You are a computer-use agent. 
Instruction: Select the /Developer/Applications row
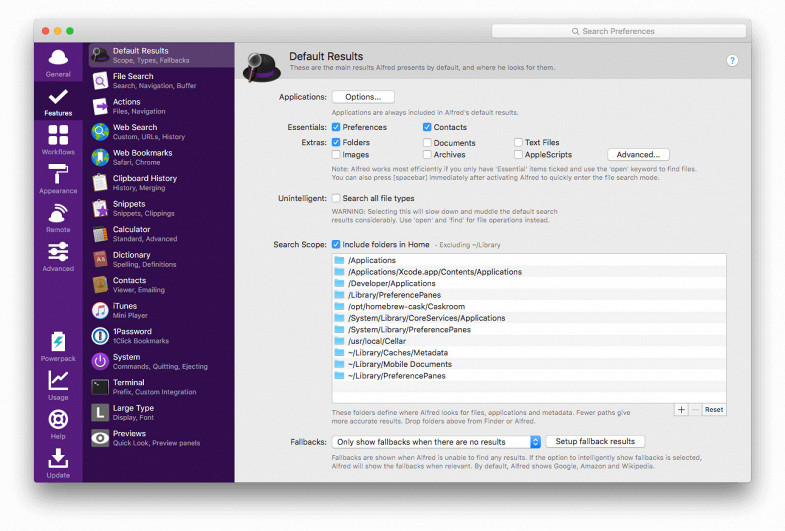click(529, 283)
